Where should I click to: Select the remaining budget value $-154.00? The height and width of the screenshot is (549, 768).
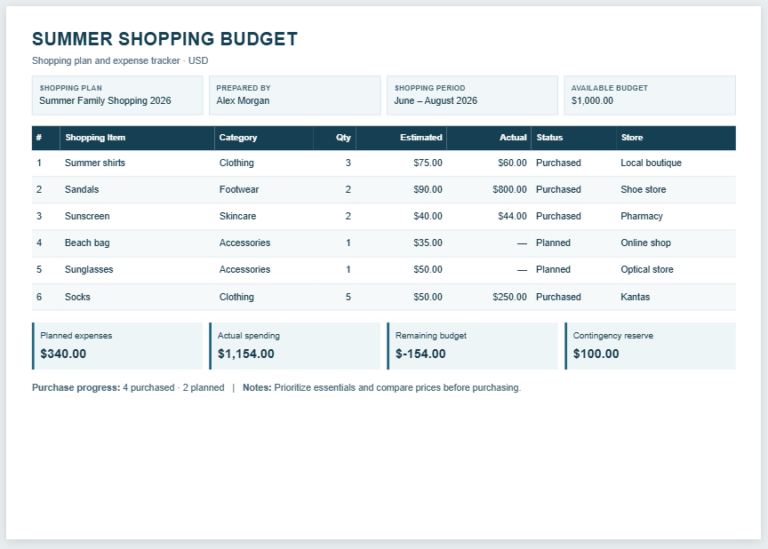point(421,354)
